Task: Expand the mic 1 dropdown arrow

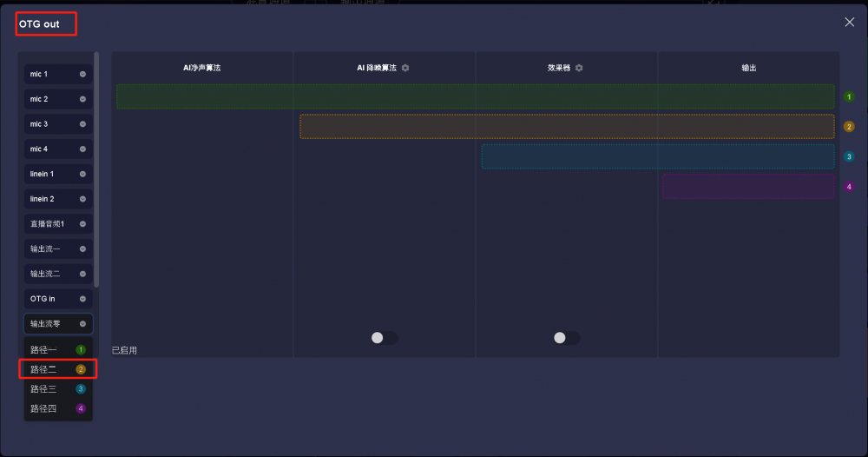Action: click(82, 75)
